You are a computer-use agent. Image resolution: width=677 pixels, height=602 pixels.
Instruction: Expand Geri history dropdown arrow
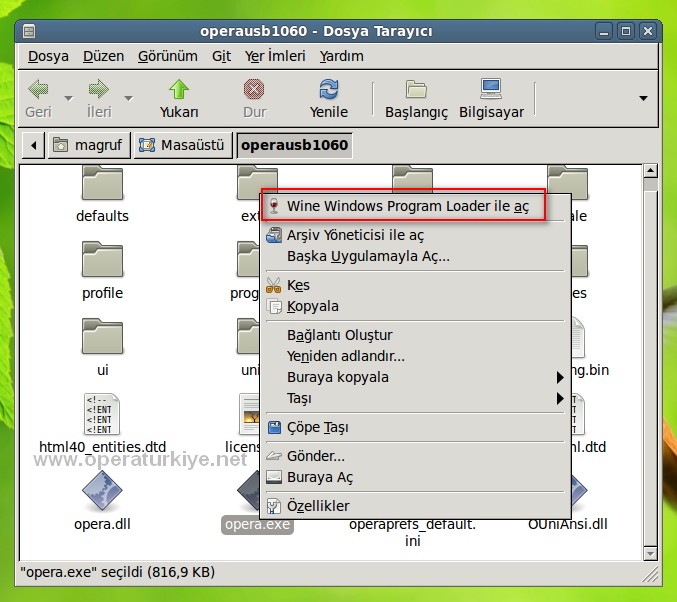coord(68,98)
